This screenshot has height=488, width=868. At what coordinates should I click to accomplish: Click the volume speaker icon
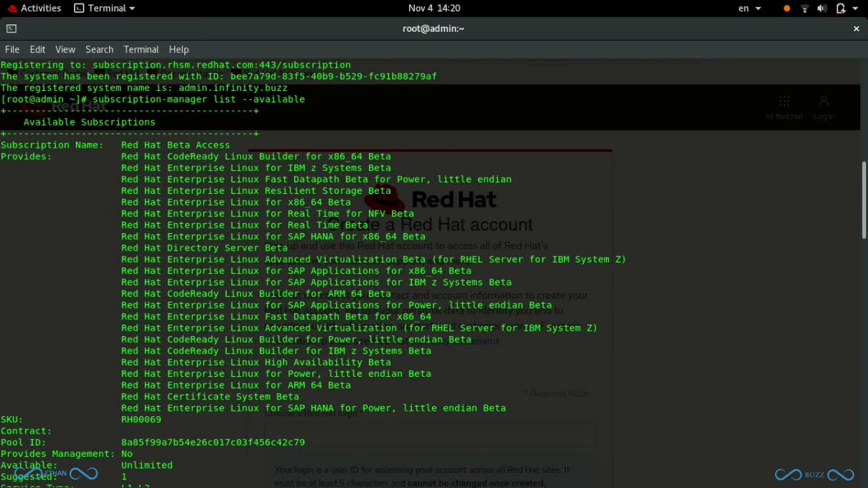point(822,8)
